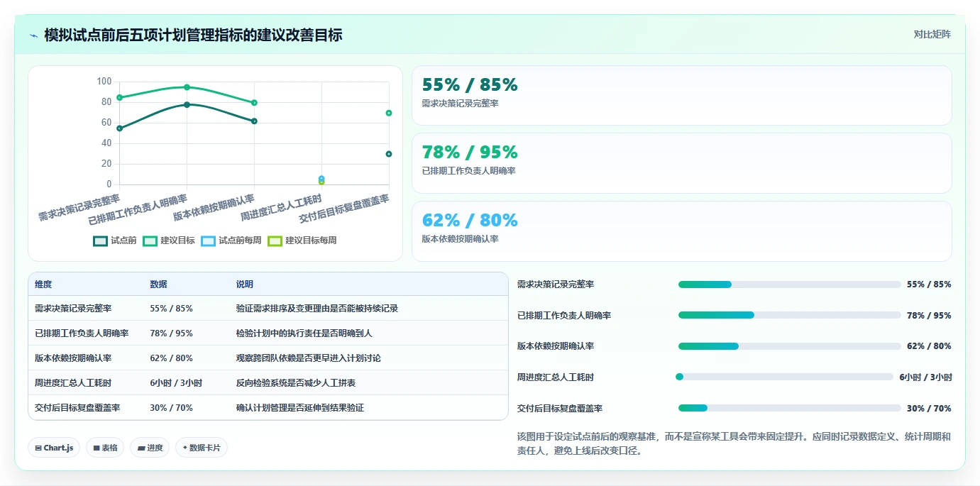
Task: Click the 交付后目标复盘覆盖率 progress bar
Action: (789, 408)
